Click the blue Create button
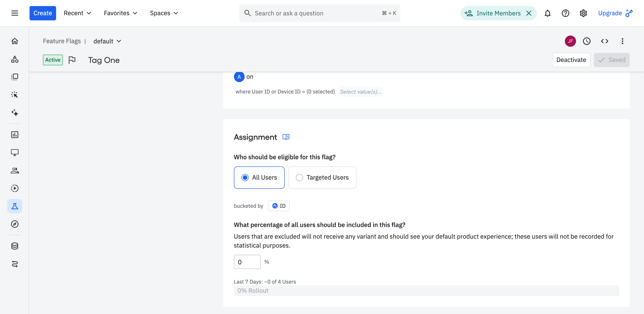 click(43, 13)
